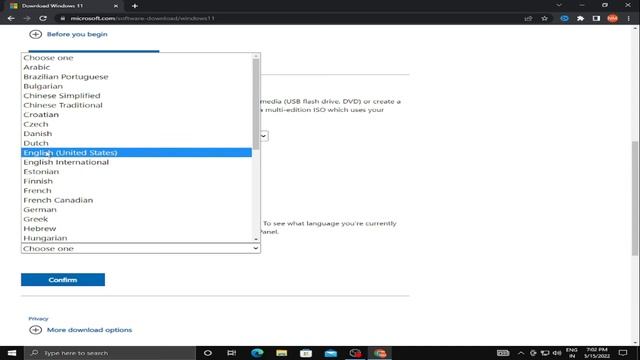Select Hungarian language option

[136, 238]
